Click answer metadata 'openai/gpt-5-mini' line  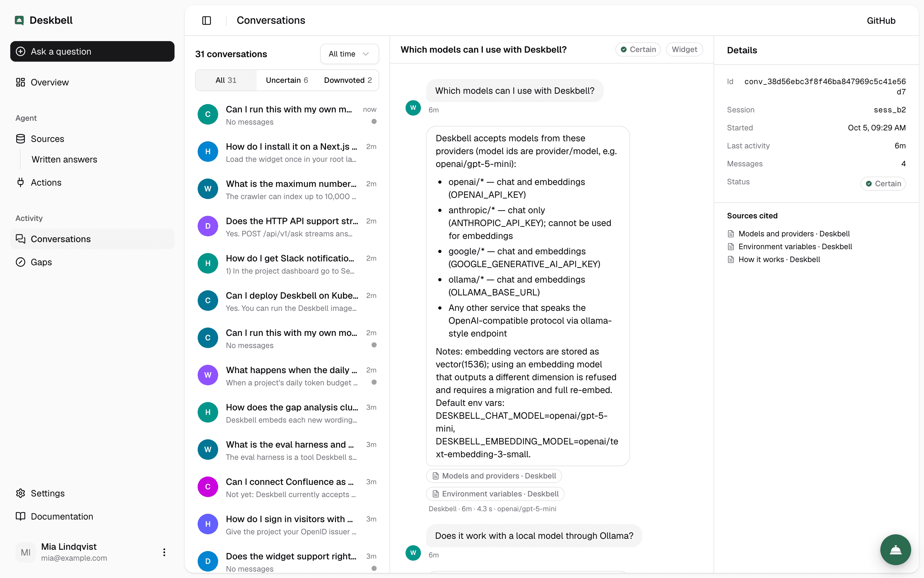pyautogui.click(x=492, y=509)
